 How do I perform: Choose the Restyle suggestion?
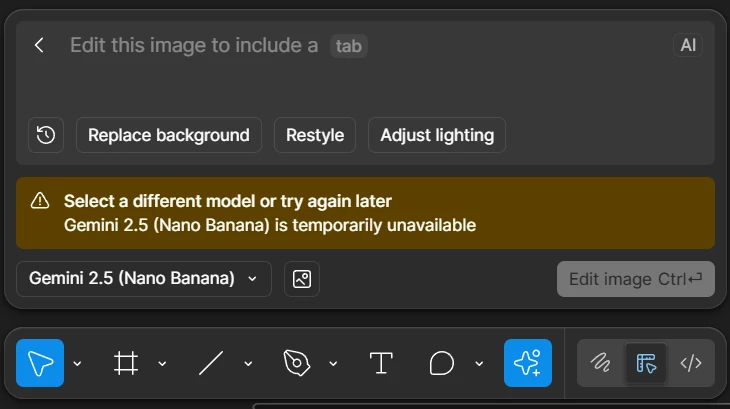pos(315,135)
